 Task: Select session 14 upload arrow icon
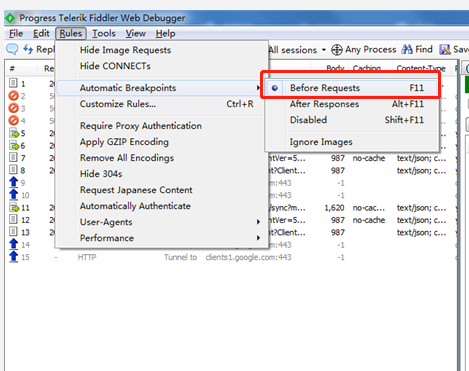click(14, 244)
